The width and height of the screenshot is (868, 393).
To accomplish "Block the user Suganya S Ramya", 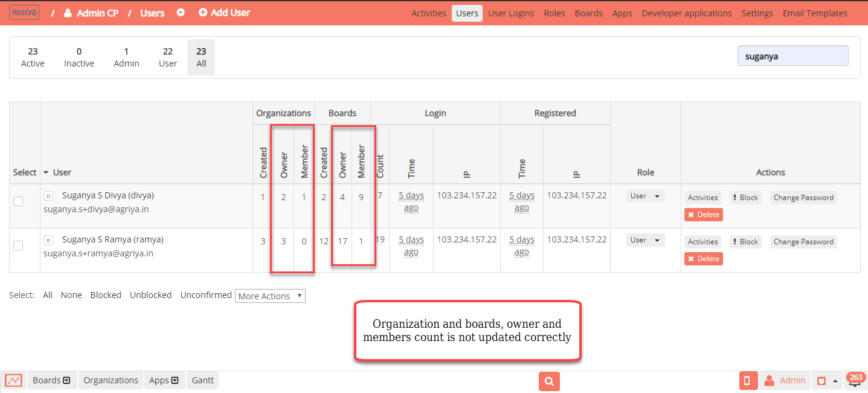I will 745,241.
